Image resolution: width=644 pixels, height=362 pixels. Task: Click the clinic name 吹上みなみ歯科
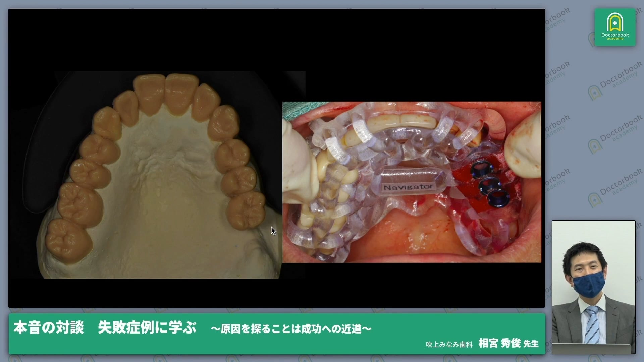point(449,344)
